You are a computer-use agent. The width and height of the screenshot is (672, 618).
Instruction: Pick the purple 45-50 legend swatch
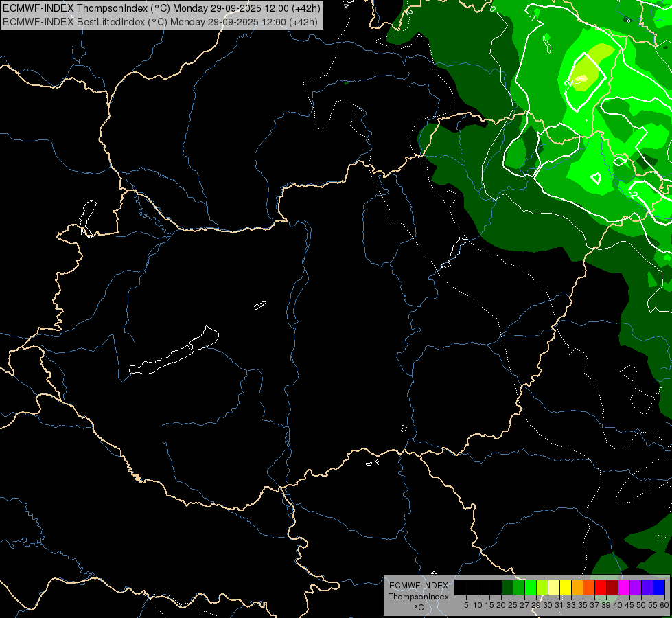[636, 587]
